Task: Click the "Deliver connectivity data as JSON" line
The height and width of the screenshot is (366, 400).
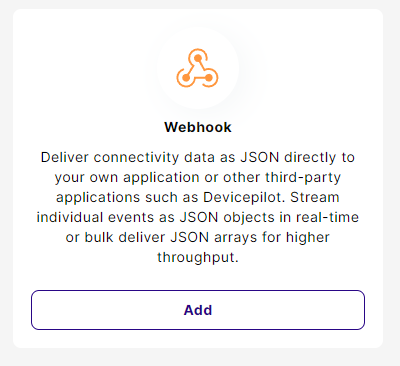Action: [198, 157]
